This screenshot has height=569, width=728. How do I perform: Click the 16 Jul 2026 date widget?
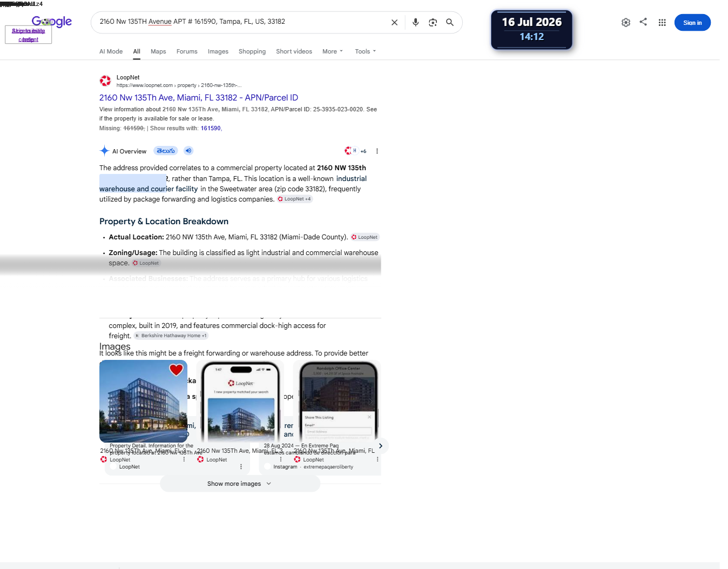point(531,30)
